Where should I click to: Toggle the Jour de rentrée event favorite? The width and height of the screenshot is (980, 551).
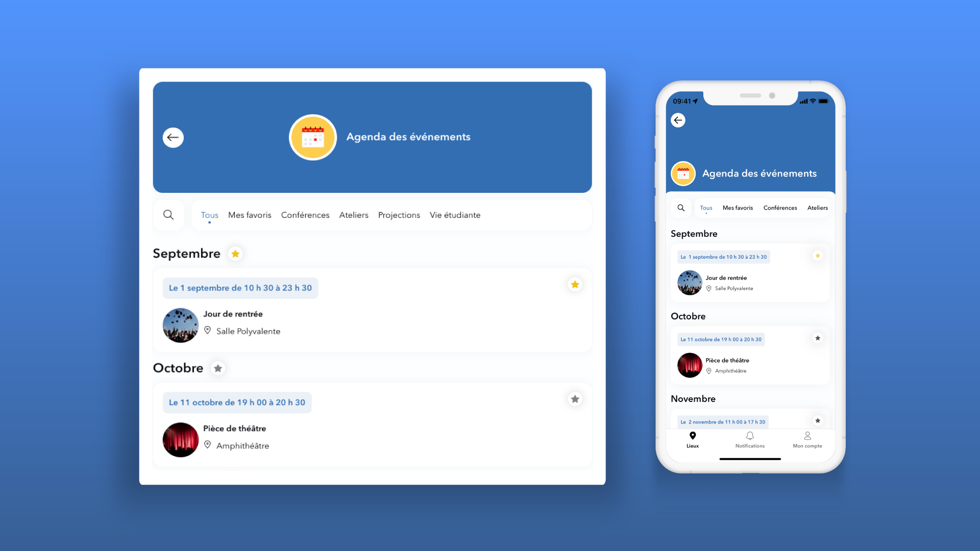[x=575, y=284]
